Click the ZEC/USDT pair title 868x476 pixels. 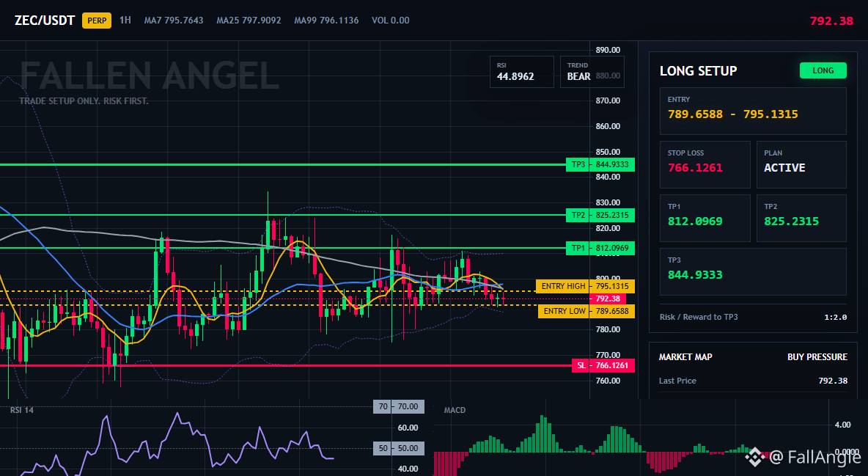[45, 21]
